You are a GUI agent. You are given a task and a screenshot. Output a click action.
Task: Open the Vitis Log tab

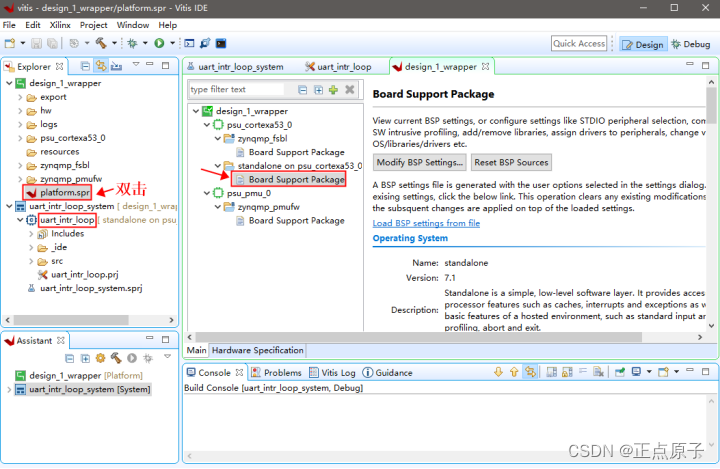pyautogui.click(x=333, y=373)
